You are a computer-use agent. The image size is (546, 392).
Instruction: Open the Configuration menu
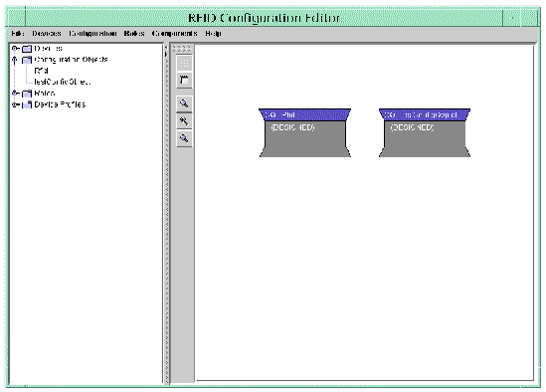92,34
